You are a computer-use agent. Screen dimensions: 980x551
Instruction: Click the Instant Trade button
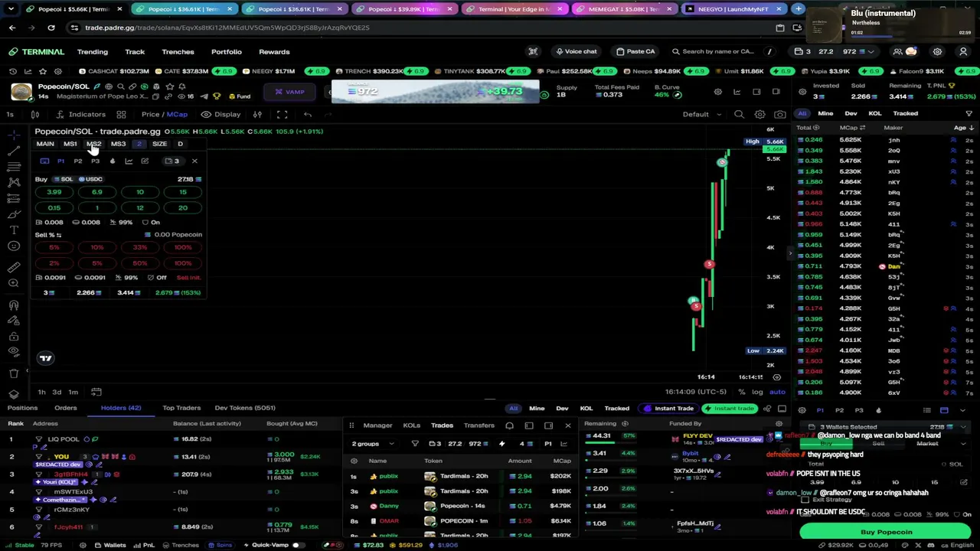669,409
